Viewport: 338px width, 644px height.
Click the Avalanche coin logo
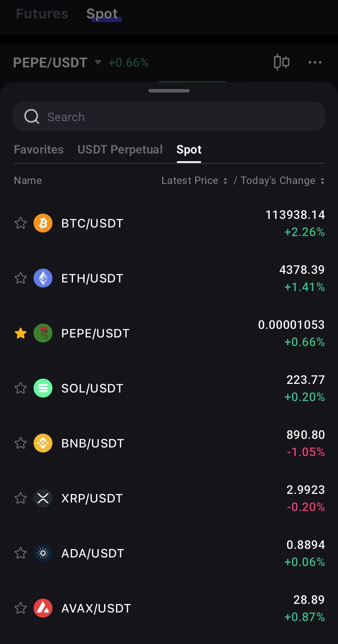pyautogui.click(x=43, y=608)
